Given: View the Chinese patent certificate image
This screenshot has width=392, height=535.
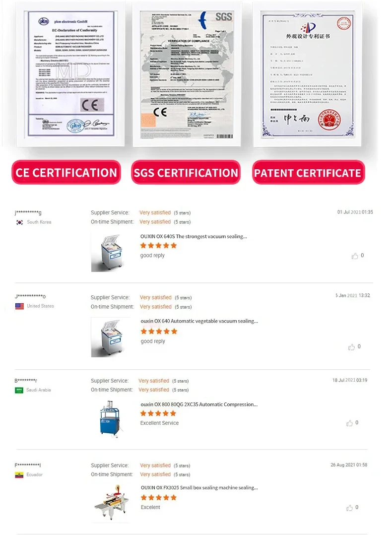Looking at the screenshot, I should (x=307, y=74).
